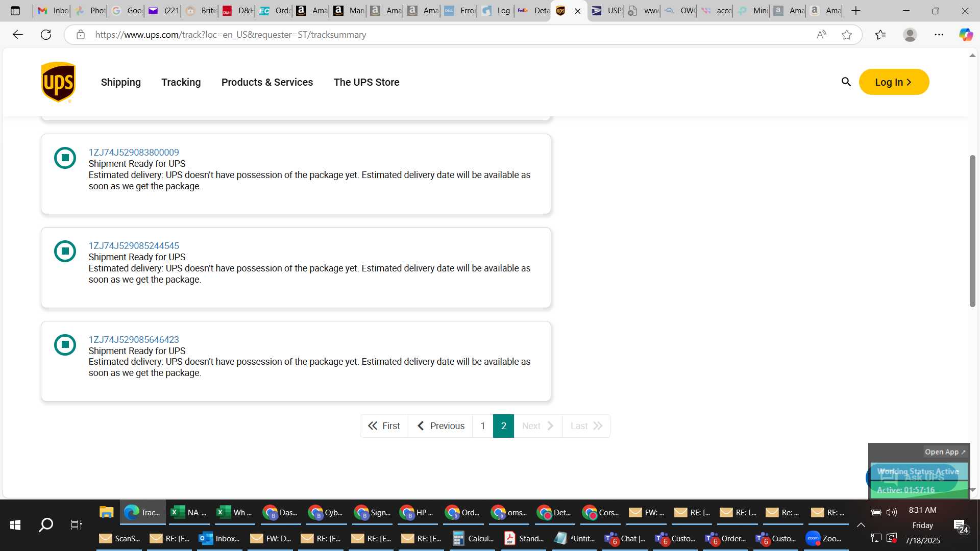
Task: Click the disabled Last page button
Action: click(586, 426)
